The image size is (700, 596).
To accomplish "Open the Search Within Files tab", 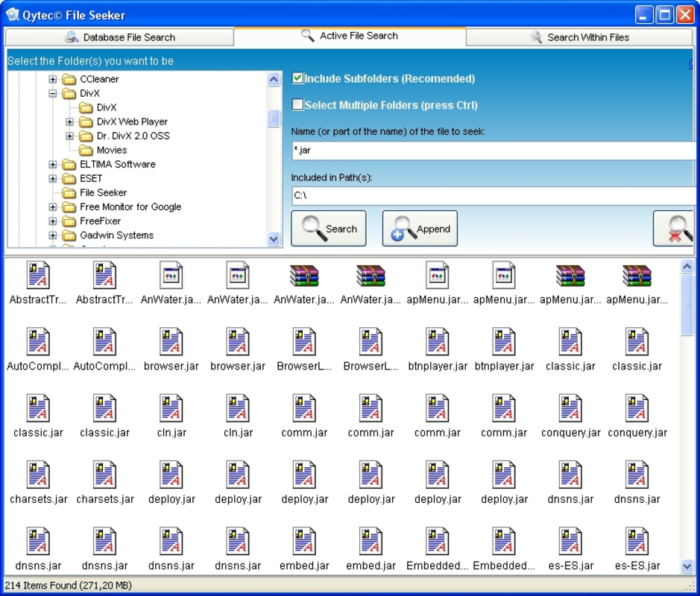I will [x=581, y=37].
